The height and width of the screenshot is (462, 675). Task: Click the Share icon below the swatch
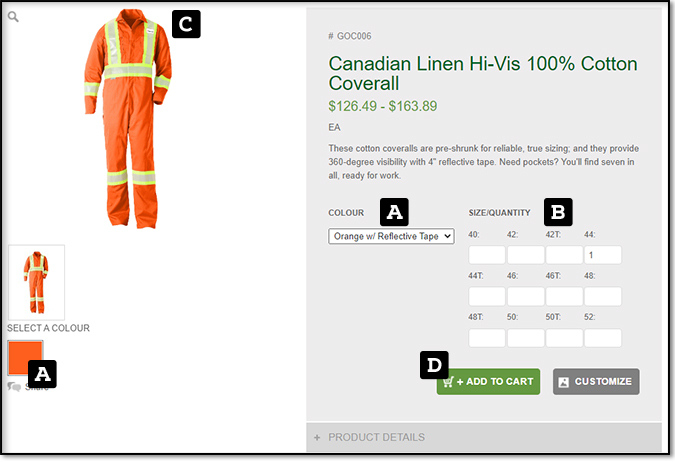tap(15, 386)
